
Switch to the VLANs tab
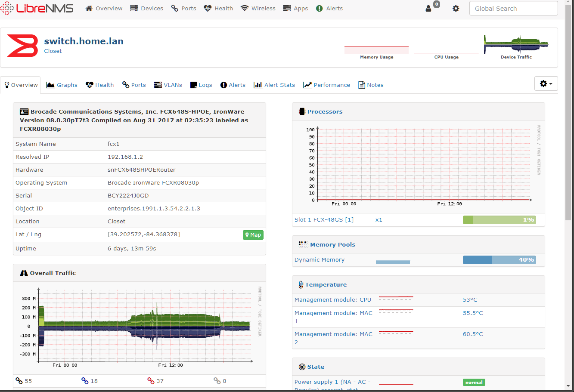[168, 85]
